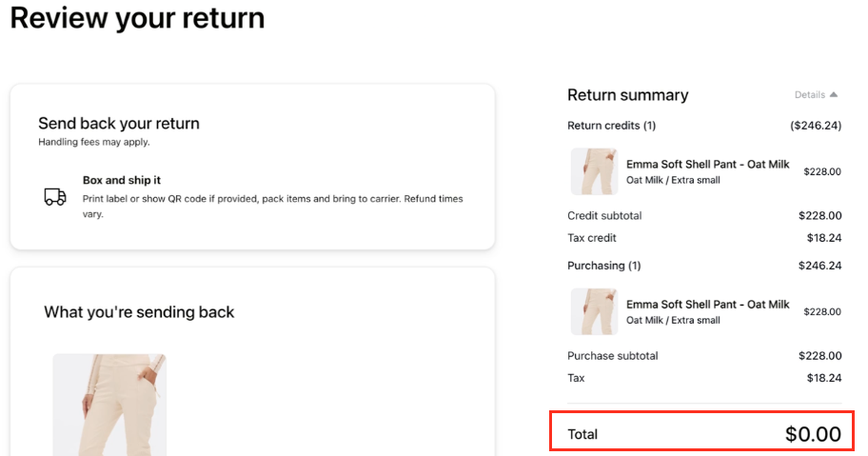
Task: Click the Tax credit row label
Action: point(592,238)
